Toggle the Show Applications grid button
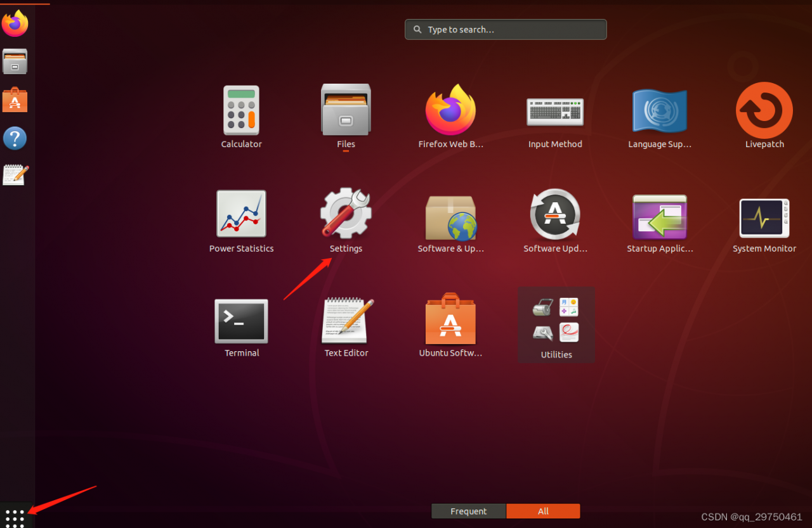The height and width of the screenshot is (528, 812). tap(15, 517)
